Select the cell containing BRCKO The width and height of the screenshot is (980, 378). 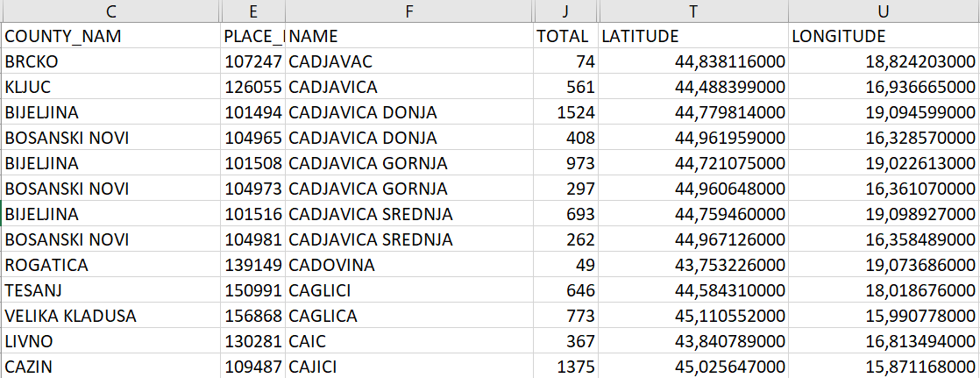tap(110, 61)
